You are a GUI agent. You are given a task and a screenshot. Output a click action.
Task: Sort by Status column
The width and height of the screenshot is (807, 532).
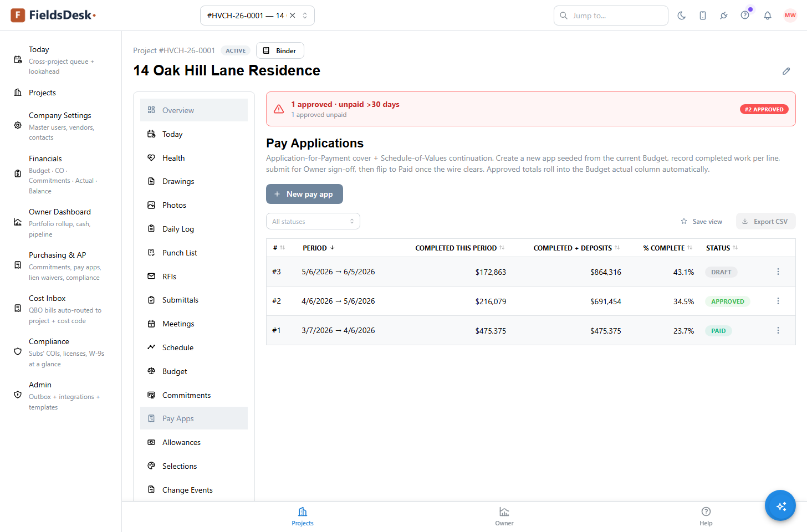pos(722,248)
